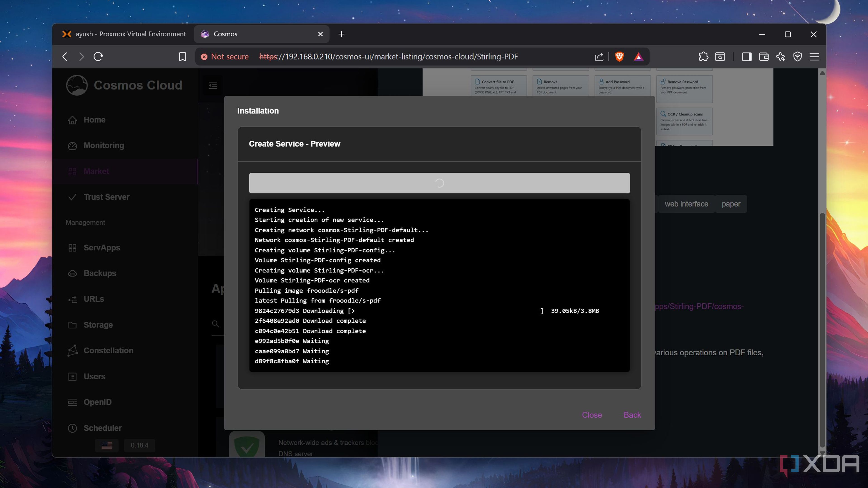Screen dimensions: 868x488
Task: Open a new browser tab
Action: (341, 34)
